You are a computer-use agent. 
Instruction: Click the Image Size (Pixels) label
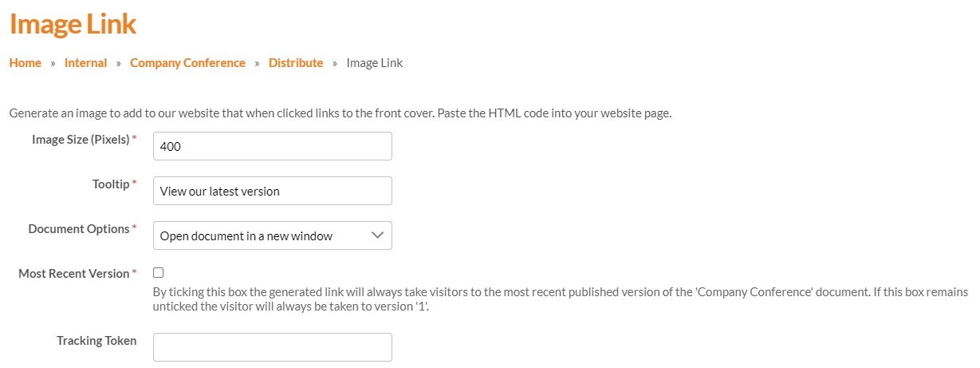click(x=80, y=140)
